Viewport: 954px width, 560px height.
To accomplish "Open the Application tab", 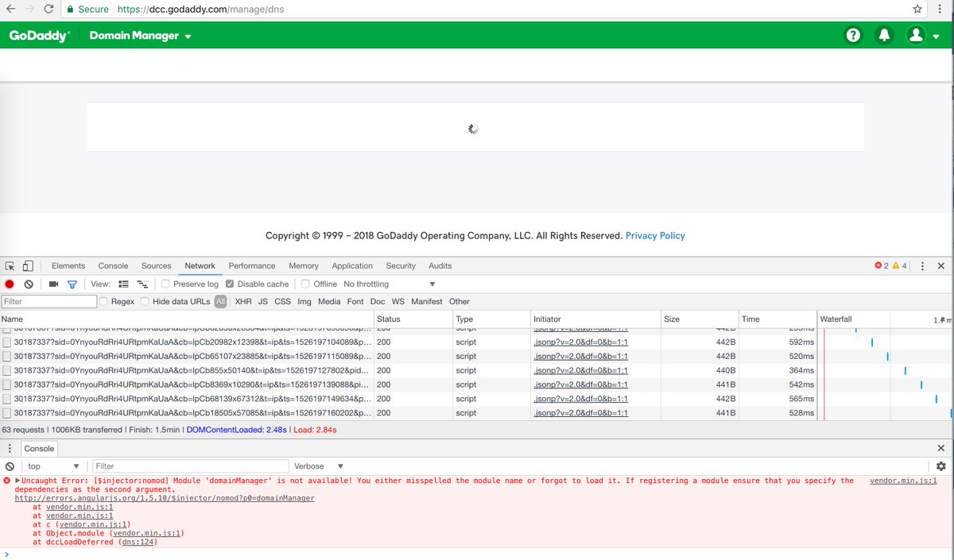I will tap(352, 266).
